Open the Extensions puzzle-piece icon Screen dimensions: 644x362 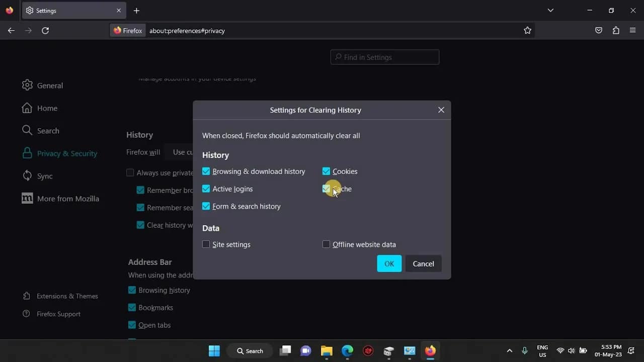[616, 30]
